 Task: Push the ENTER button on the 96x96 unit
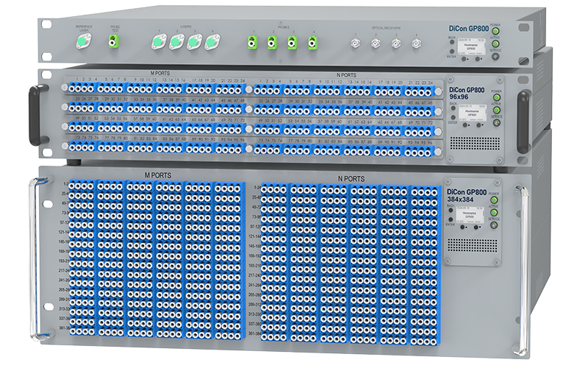pyautogui.click(x=453, y=117)
